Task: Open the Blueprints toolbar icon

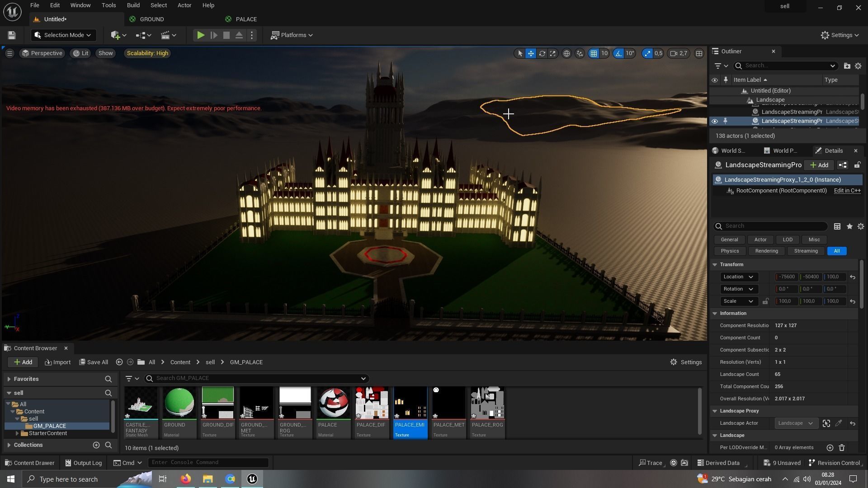Action: (x=144, y=35)
